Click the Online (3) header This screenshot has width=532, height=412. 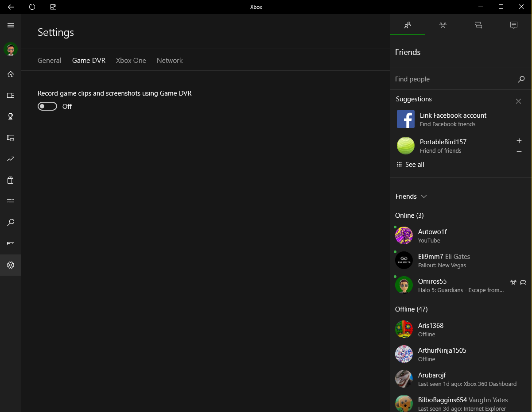[x=409, y=216]
